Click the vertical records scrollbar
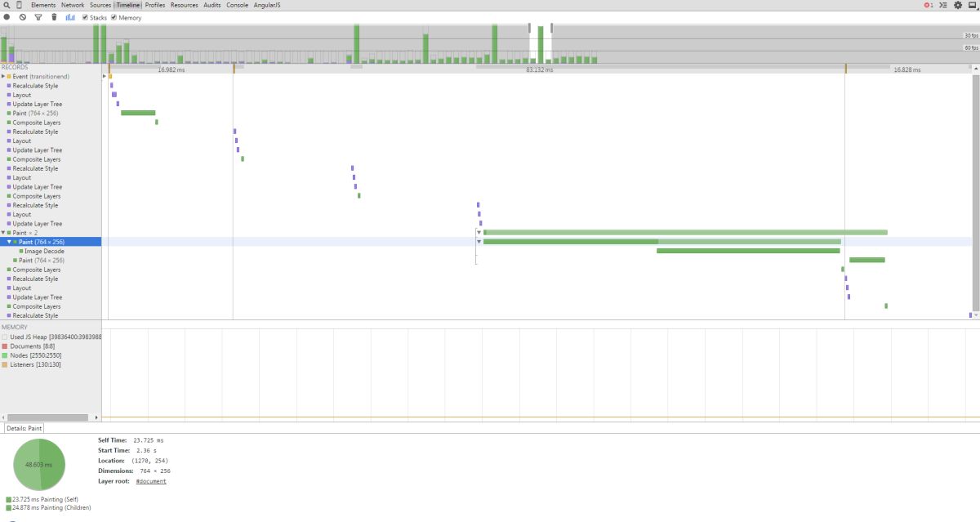Screen dimensions: 980x522 [976, 193]
